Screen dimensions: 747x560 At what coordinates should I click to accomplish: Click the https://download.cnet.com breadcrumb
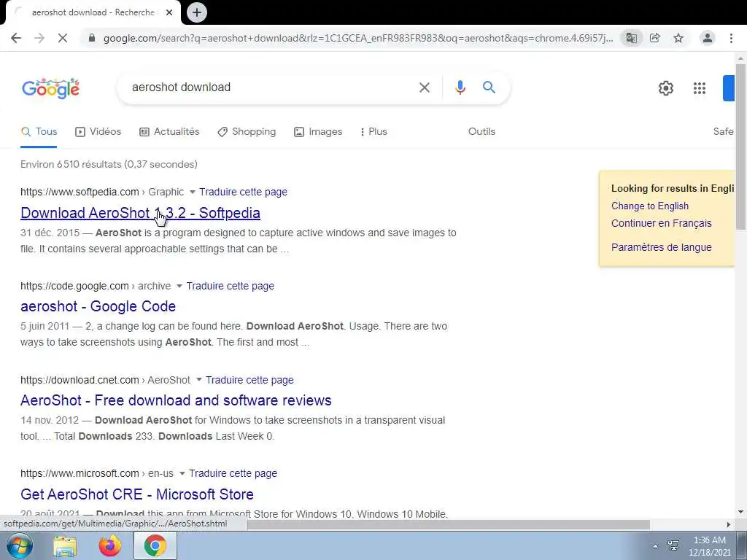pos(80,380)
